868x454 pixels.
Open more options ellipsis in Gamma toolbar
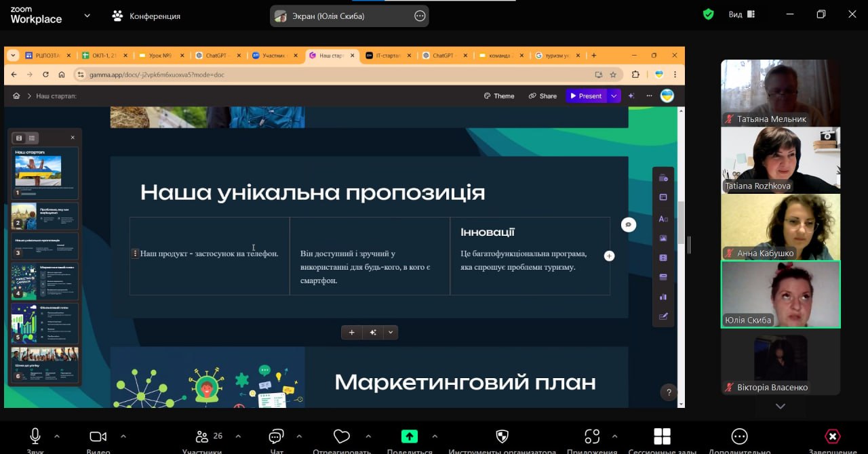649,96
